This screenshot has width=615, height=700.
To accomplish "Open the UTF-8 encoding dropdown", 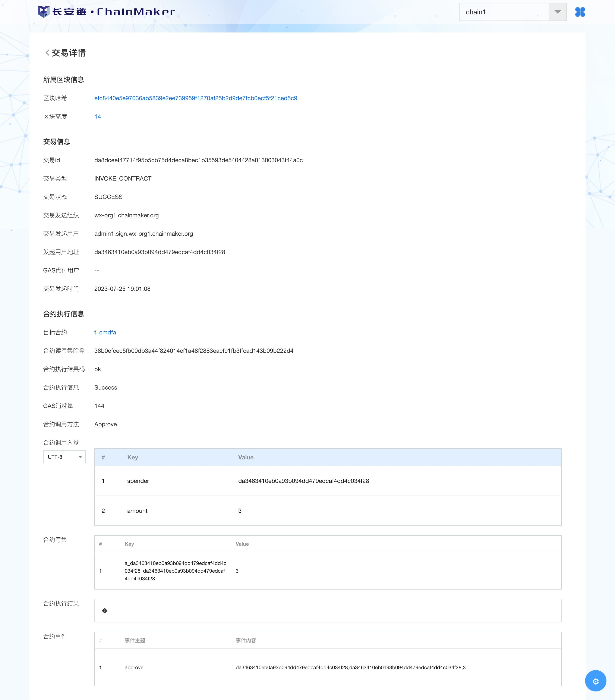I will point(64,457).
